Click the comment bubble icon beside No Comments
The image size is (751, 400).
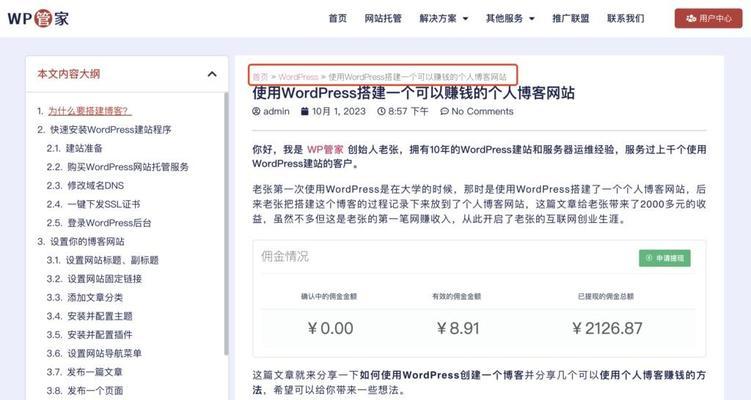pyautogui.click(x=444, y=111)
